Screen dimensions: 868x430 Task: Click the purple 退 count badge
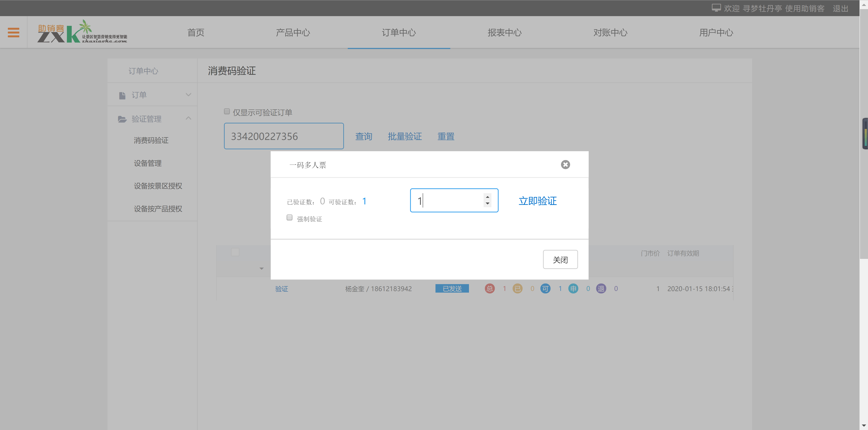pyautogui.click(x=601, y=288)
